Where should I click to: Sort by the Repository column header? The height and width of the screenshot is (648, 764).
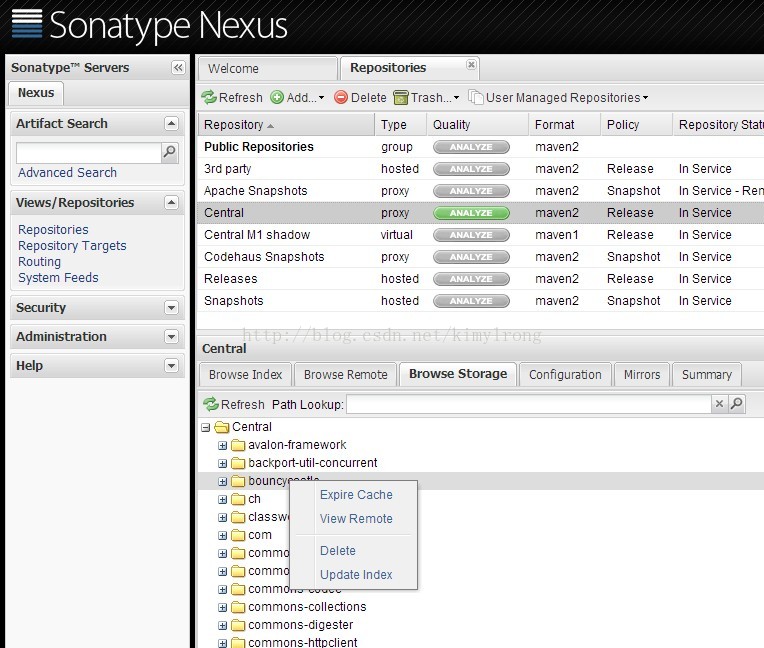(x=286, y=125)
